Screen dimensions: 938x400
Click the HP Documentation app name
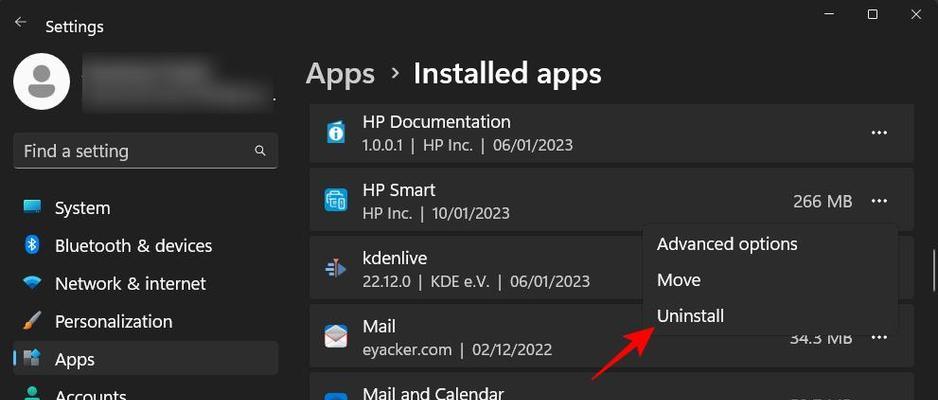point(437,122)
